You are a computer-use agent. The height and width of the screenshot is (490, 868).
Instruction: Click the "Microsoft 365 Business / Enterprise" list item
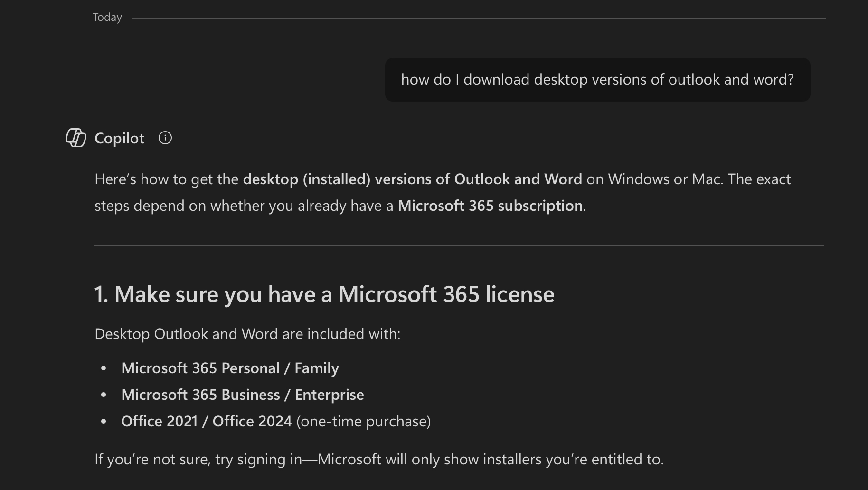tap(242, 395)
